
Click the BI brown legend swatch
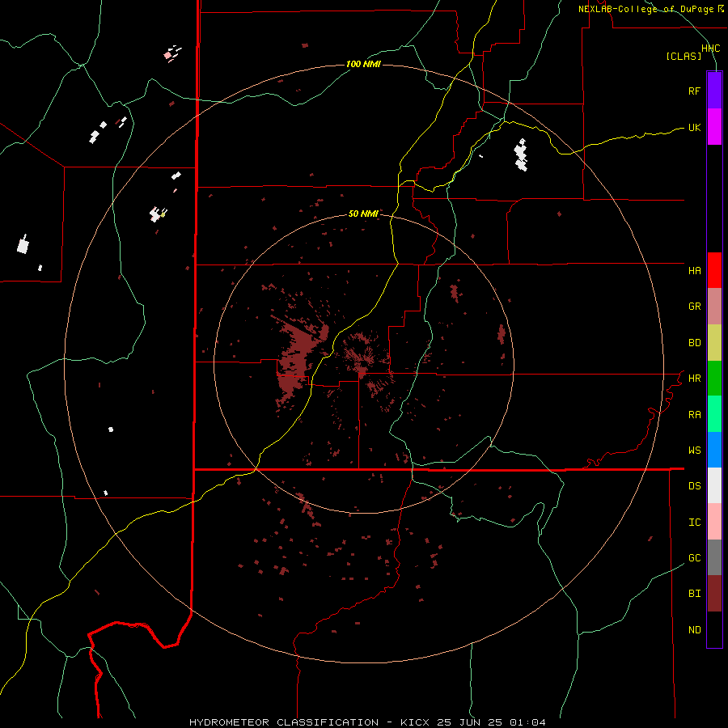click(714, 594)
